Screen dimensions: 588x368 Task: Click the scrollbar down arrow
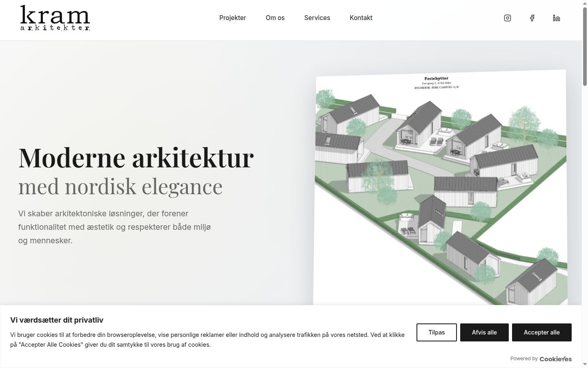click(585, 364)
